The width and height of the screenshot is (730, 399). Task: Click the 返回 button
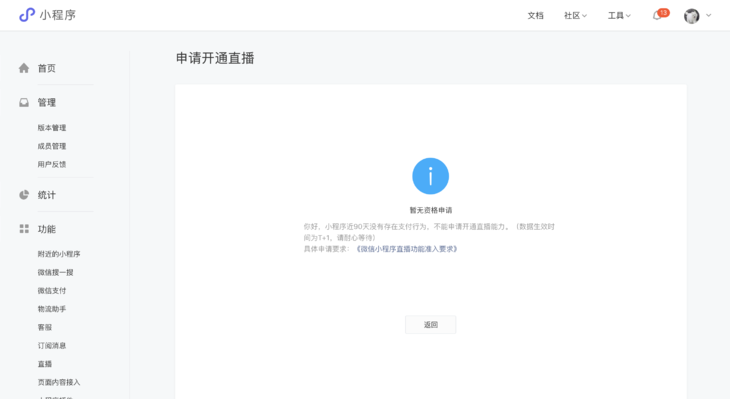431,325
